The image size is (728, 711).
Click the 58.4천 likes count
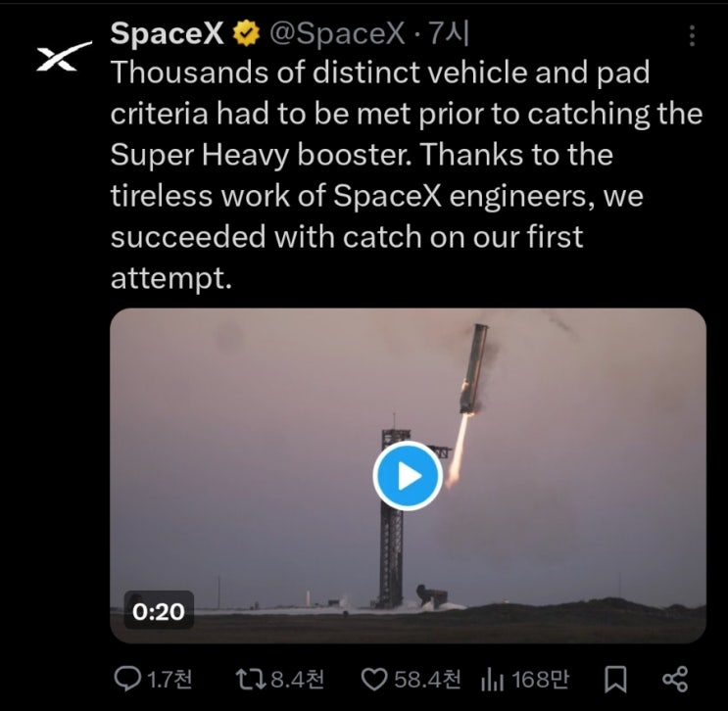[x=427, y=678]
